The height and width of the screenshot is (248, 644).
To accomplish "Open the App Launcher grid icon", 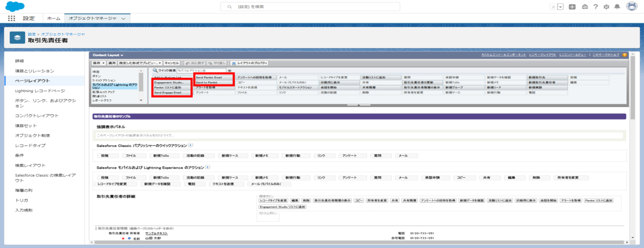I will (x=11, y=18).
